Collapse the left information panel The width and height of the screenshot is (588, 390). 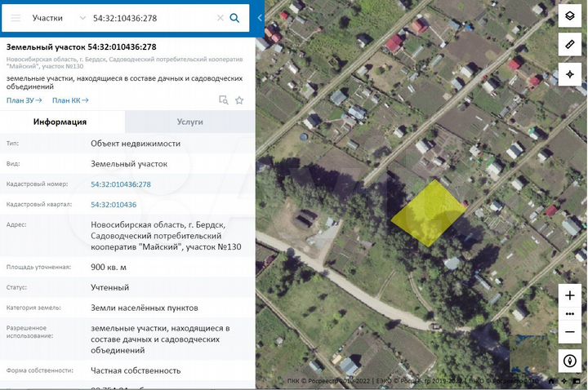pyautogui.click(x=260, y=17)
